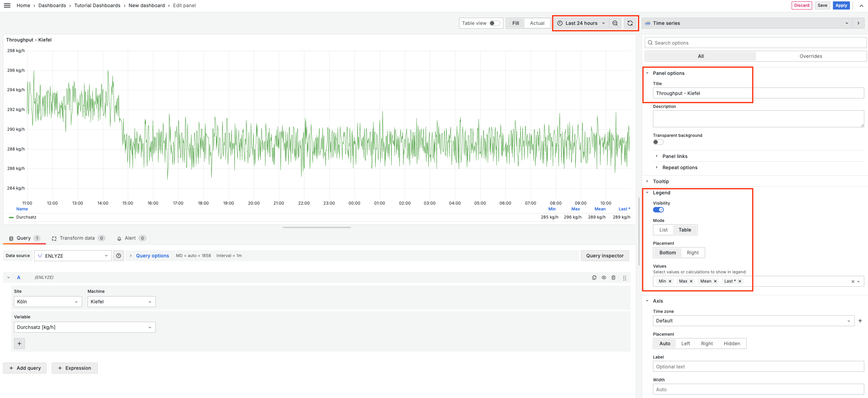Screen dimensions: 868x398
Task: Click the Apply button
Action: pos(841,5)
